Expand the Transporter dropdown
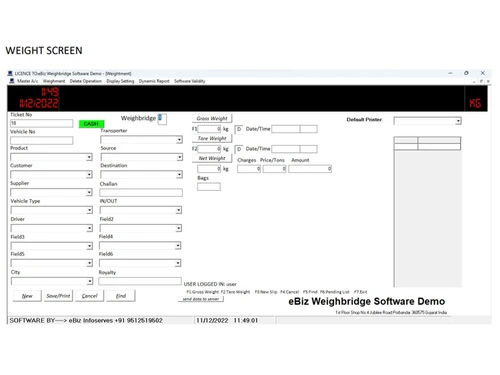The image size is (500, 375). click(x=179, y=140)
